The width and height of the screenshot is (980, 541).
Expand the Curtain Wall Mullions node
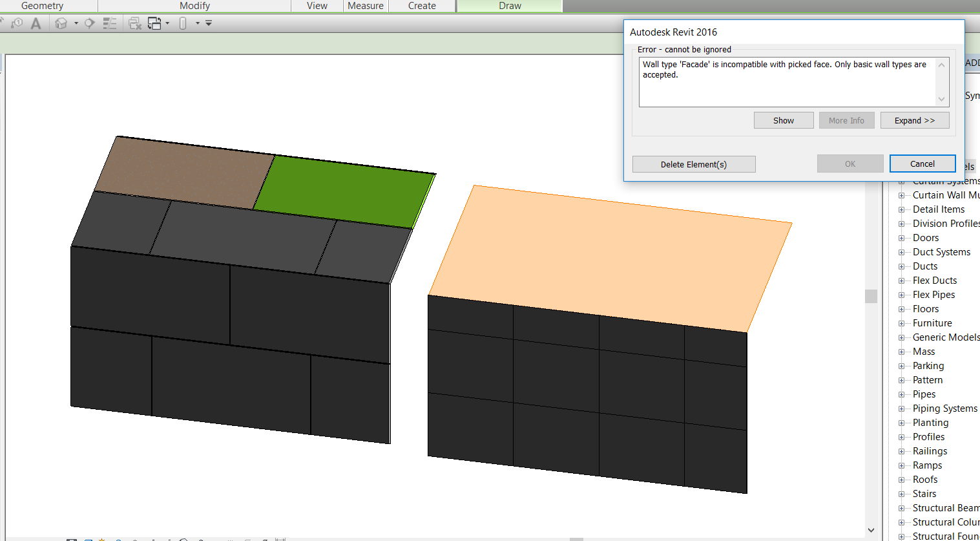click(901, 195)
